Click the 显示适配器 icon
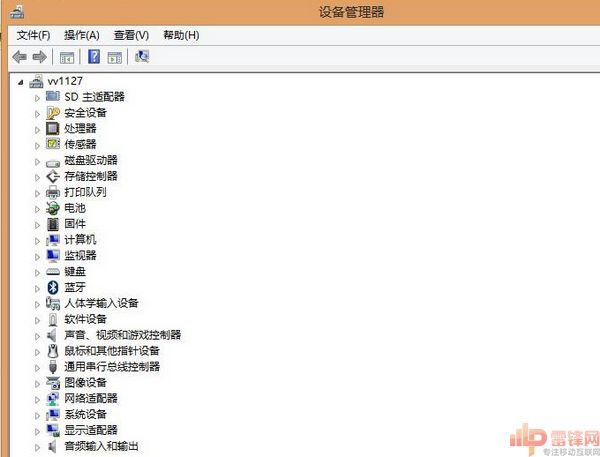Image resolution: width=600 pixels, height=457 pixels. point(53,430)
